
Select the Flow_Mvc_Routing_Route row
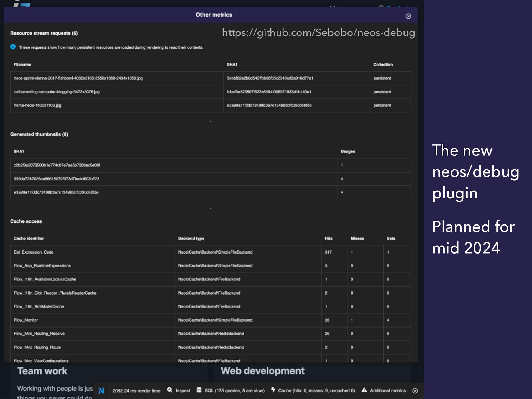tap(211, 347)
